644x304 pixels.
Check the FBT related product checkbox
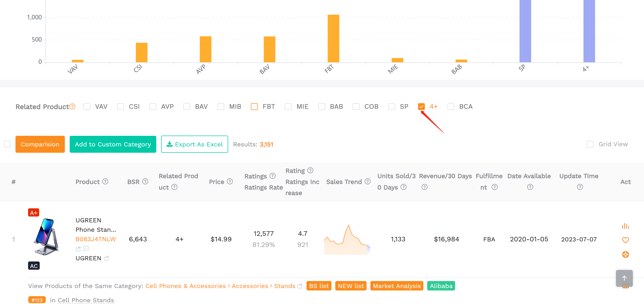[254, 107]
